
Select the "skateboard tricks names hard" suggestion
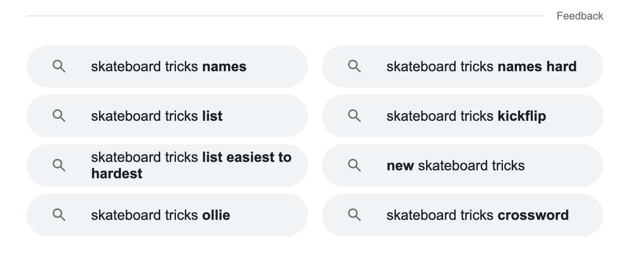pos(481,66)
